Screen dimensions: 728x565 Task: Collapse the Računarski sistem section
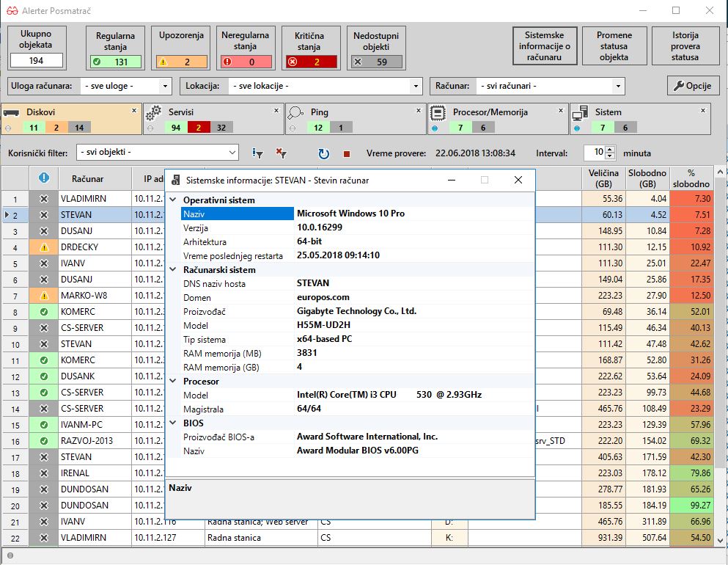(173, 269)
